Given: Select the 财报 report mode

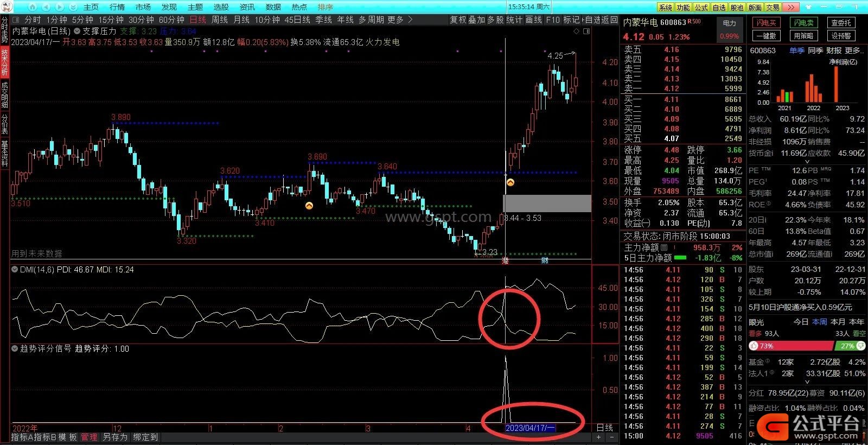Looking at the screenshot, I should point(834,50).
